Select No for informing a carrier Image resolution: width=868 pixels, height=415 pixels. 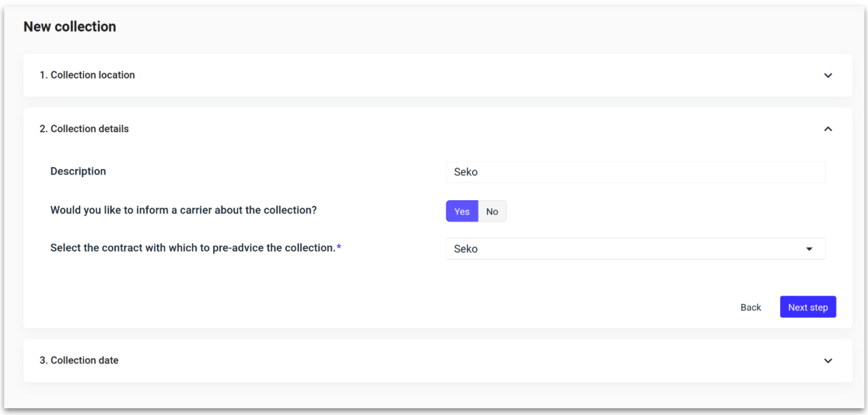pyautogui.click(x=492, y=211)
